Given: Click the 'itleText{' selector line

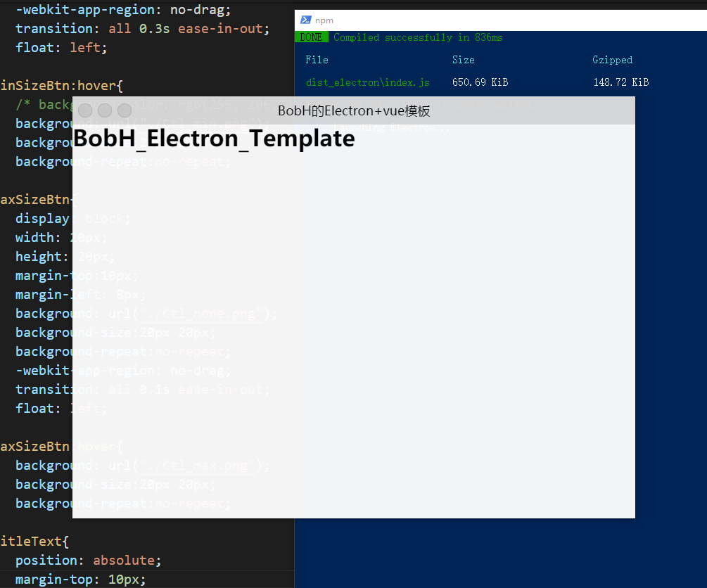Looking at the screenshot, I should pyautogui.click(x=34, y=541).
